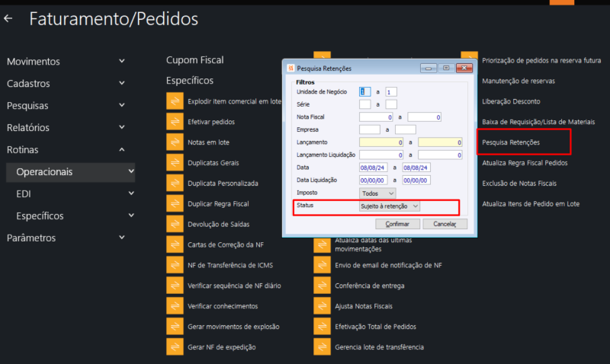The image size is (610, 364).
Task: Focus the first Data Liquidação field
Action: pos(373,180)
